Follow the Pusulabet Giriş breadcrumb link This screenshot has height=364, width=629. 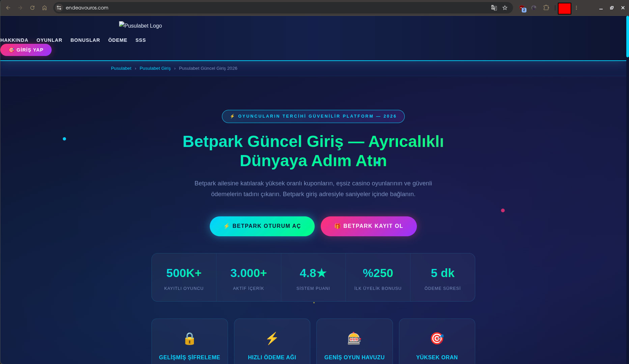[155, 68]
